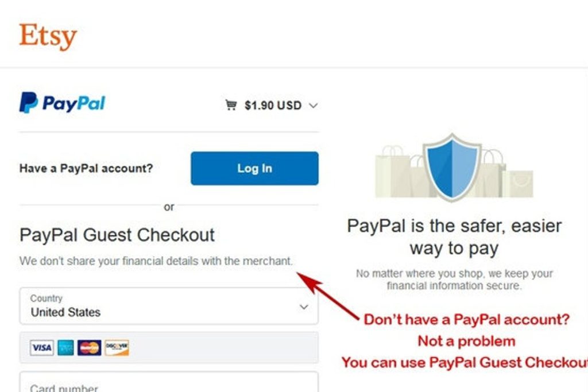Viewport: 588px width, 392px height.
Task: Select the American Express card icon
Action: pyautogui.click(x=65, y=348)
